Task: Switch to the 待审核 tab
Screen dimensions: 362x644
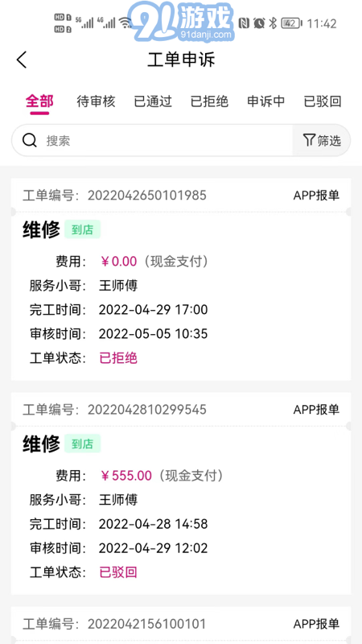Action: tap(96, 101)
